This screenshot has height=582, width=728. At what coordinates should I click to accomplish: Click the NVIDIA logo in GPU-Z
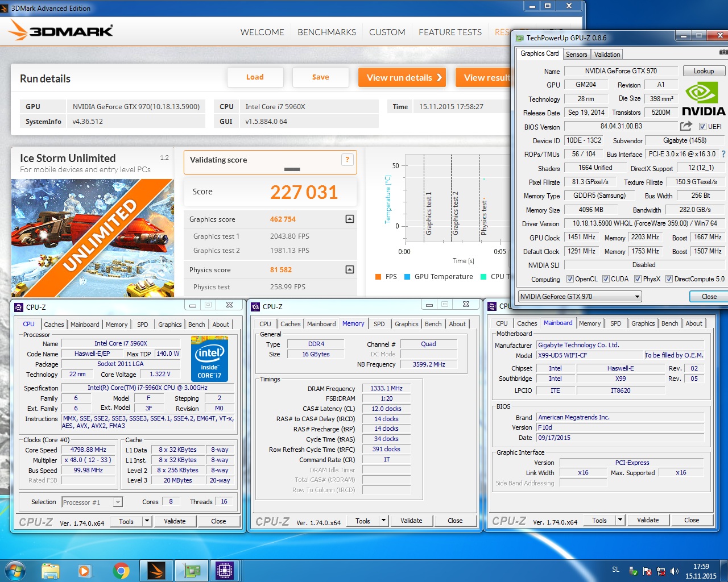[x=704, y=99]
